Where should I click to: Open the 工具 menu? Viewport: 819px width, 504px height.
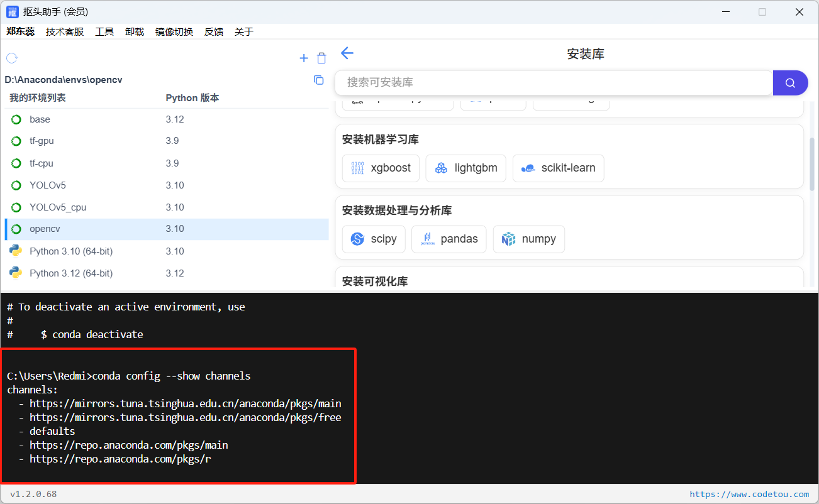tap(104, 31)
